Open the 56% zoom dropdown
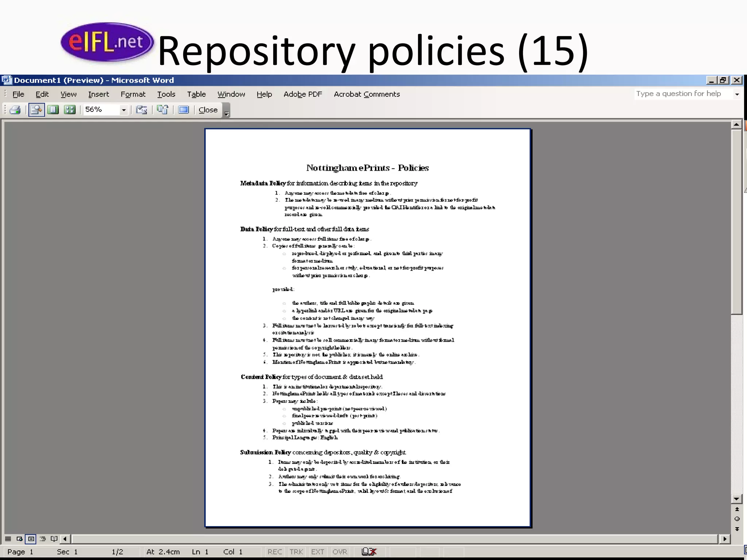747x560 pixels. [124, 110]
